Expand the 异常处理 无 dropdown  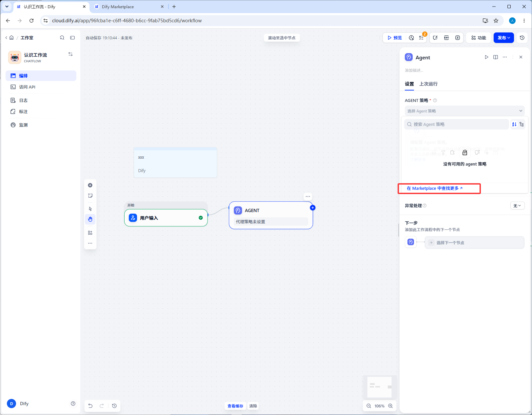pyautogui.click(x=518, y=206)
